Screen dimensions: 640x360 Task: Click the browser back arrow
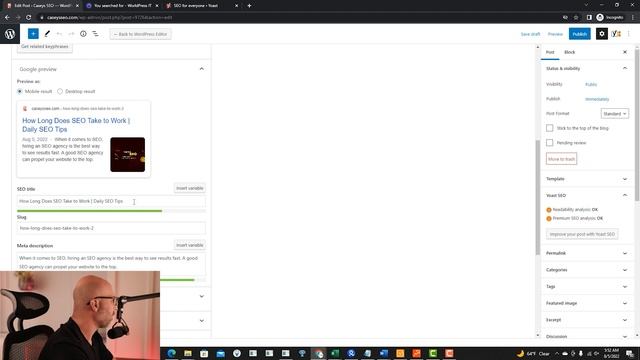point(7,18)
